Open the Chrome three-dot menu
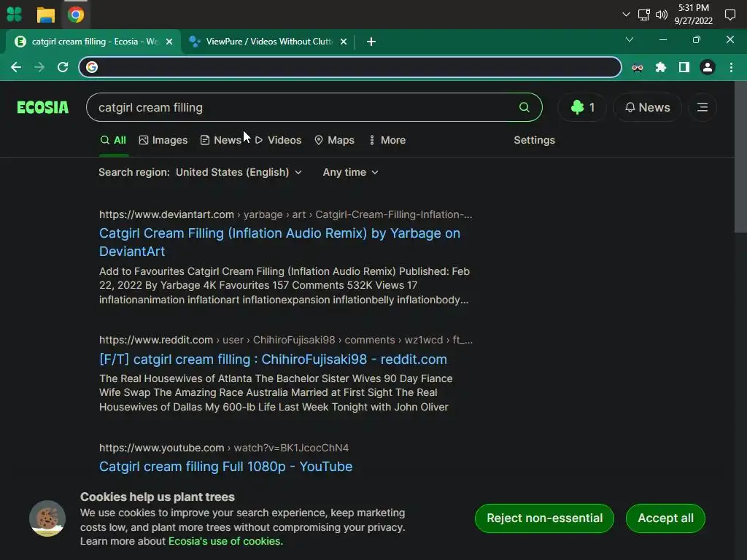The height and width of the screenshot is (560, 747). click(731, 67)
